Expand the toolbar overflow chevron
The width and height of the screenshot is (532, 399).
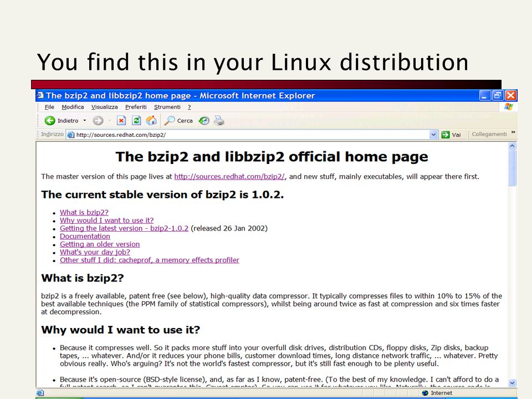(513, 132)
